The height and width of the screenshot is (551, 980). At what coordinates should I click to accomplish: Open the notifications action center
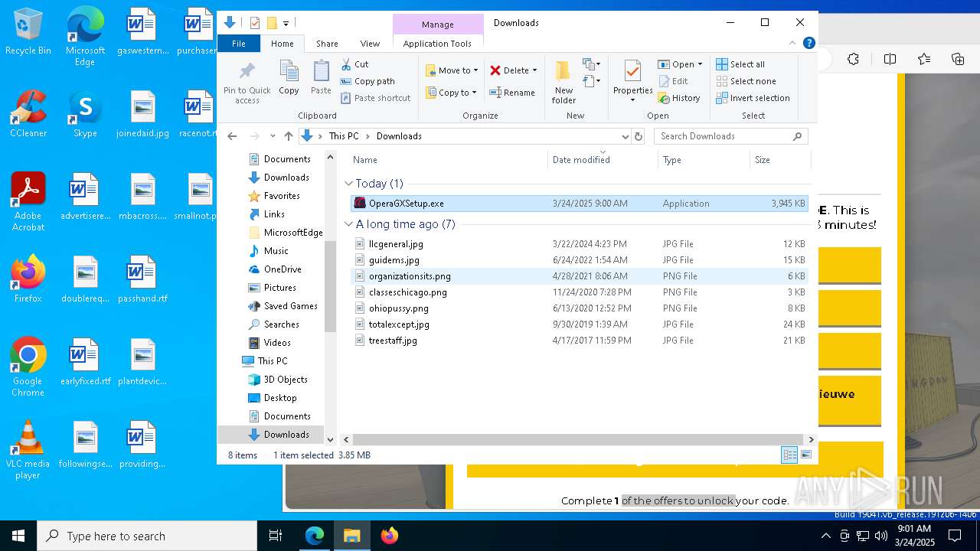click(x=955, y=536)
